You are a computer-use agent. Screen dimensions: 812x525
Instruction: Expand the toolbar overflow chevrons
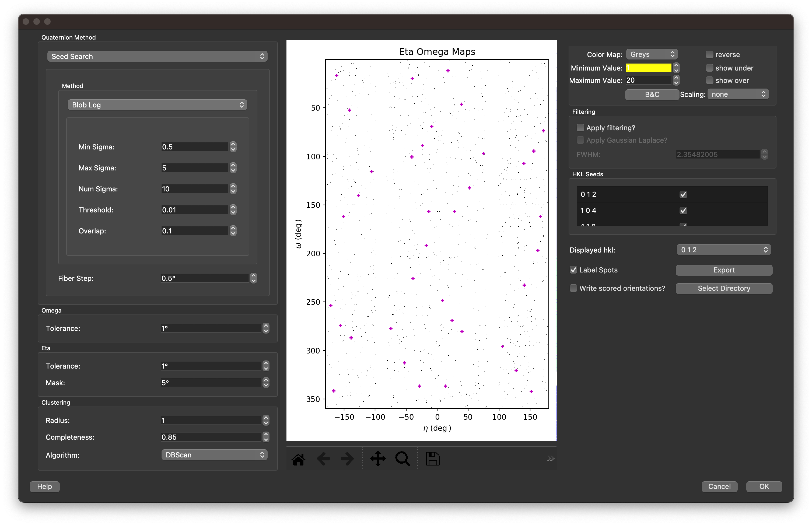tap(550, 459)
